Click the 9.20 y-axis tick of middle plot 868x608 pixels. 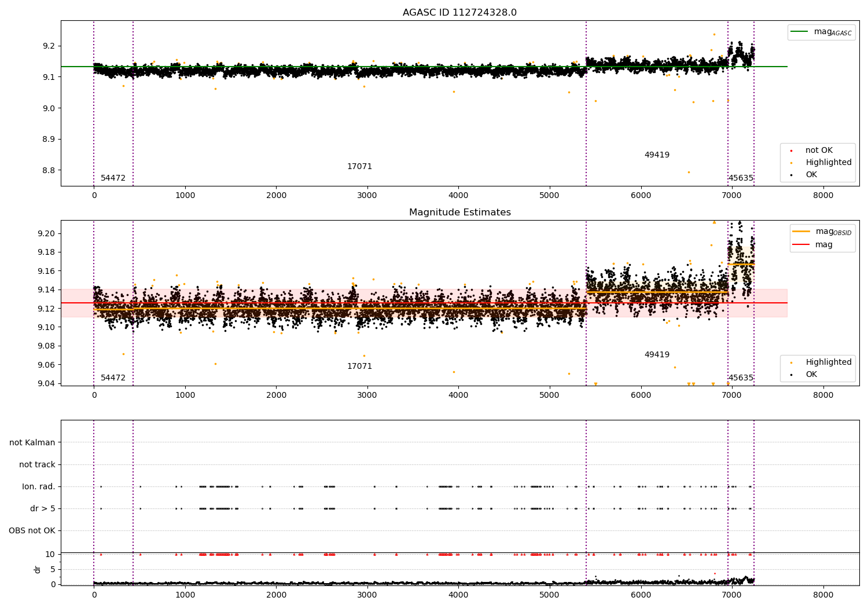pyautogui.click(x=46, y=234)
